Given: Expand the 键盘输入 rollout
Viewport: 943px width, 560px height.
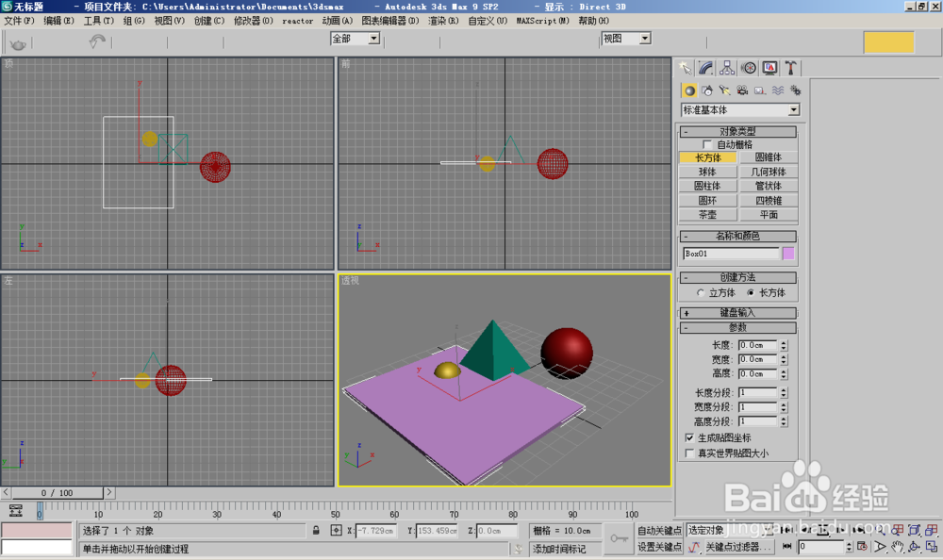Looking at the screenshot, I should click(x=738, y=312).
